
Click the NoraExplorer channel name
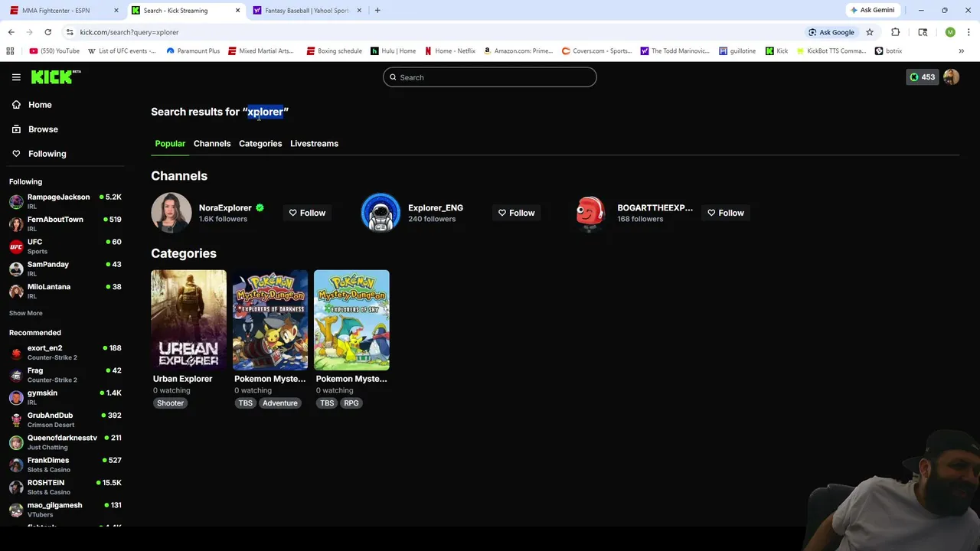[225, 208]
